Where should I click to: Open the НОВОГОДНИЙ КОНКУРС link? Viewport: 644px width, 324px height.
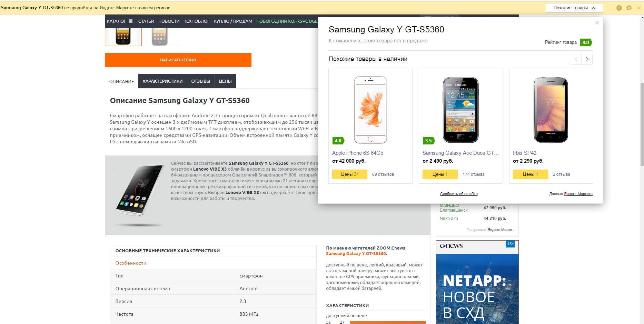click(x=287, y=21)
